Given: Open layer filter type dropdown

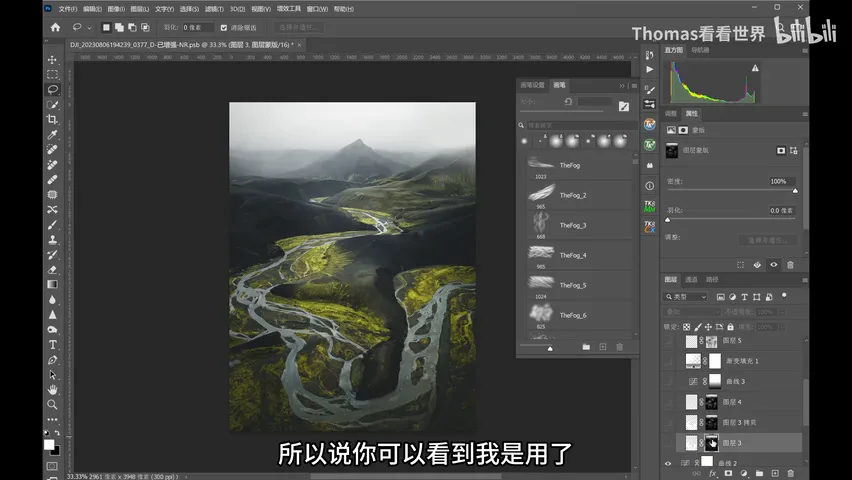Looking at the screenshot, I should tap(686, 297).
